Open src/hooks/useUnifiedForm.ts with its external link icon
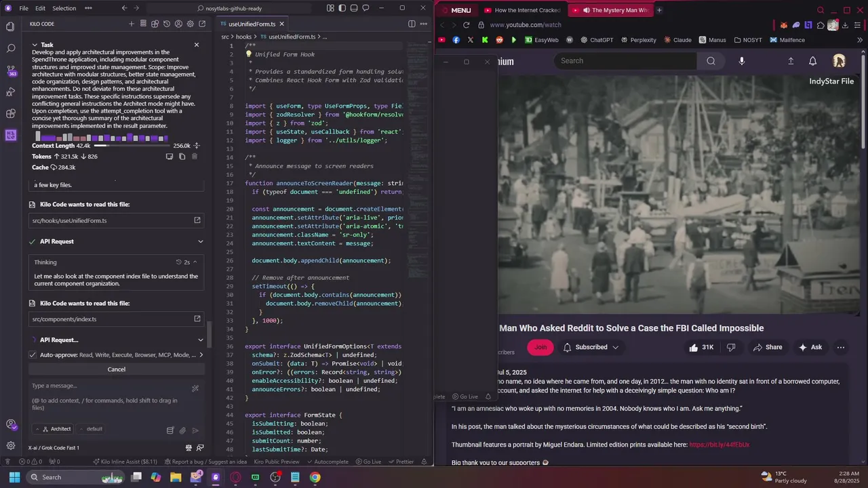This screenshot has height=488, width=868. [197, 220]
